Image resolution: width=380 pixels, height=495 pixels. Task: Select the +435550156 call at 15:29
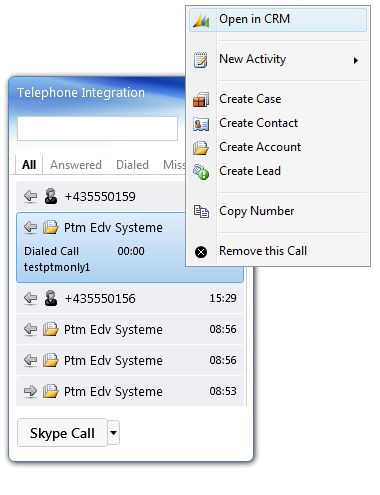pyautogui.click(x=130, y=298)
